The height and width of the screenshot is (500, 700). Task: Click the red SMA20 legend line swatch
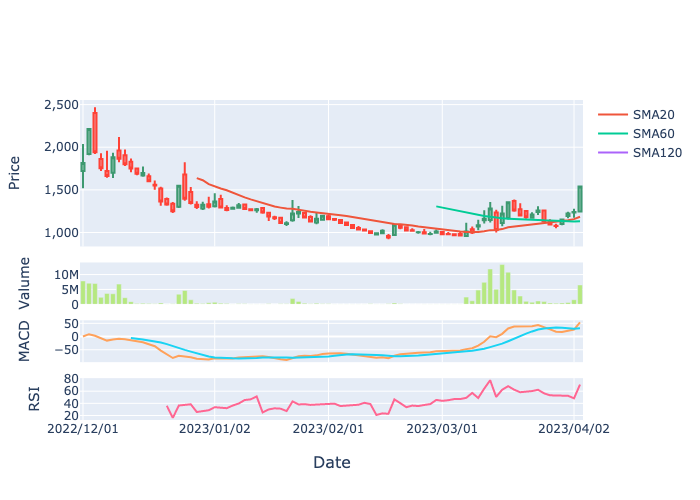(613, 115)
